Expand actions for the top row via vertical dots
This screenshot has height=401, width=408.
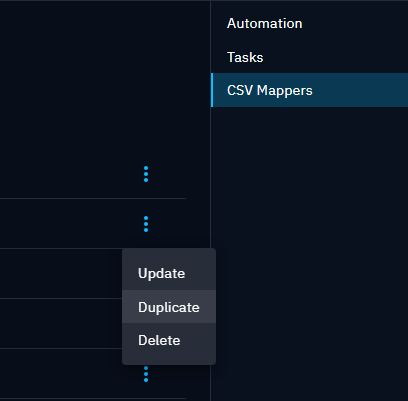click(x=146, y=174)
